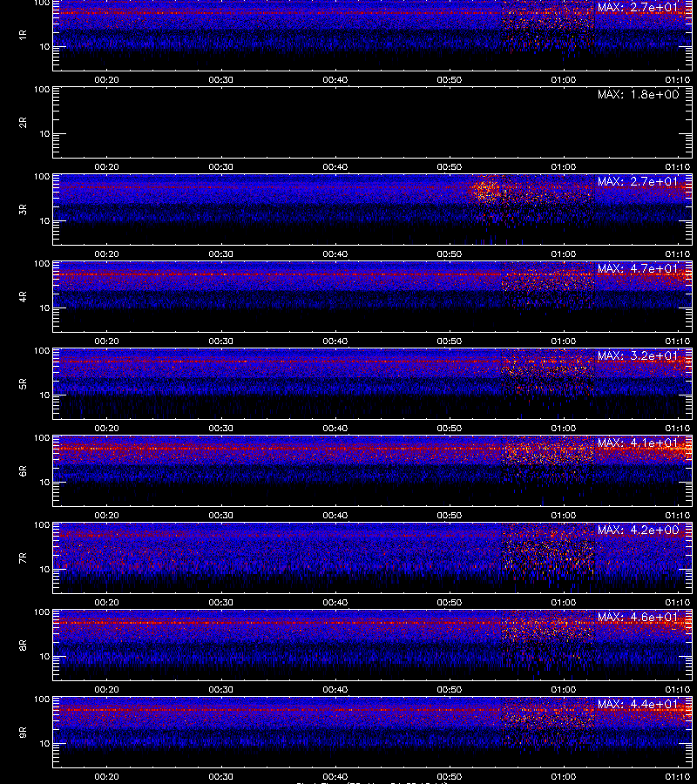Click the '10' y-axis label of panel 1R

coord(44,46)
